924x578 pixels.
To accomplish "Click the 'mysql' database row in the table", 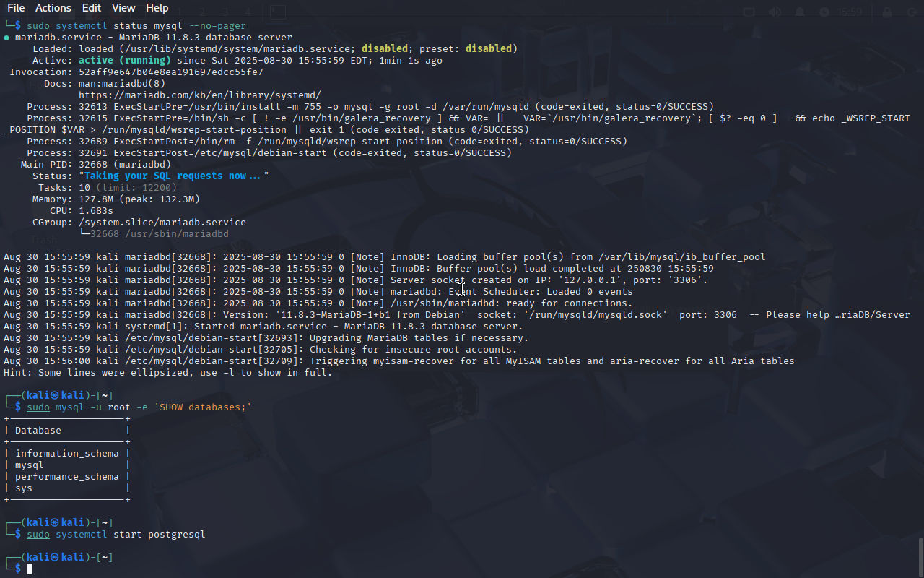I will pos(30,465).
